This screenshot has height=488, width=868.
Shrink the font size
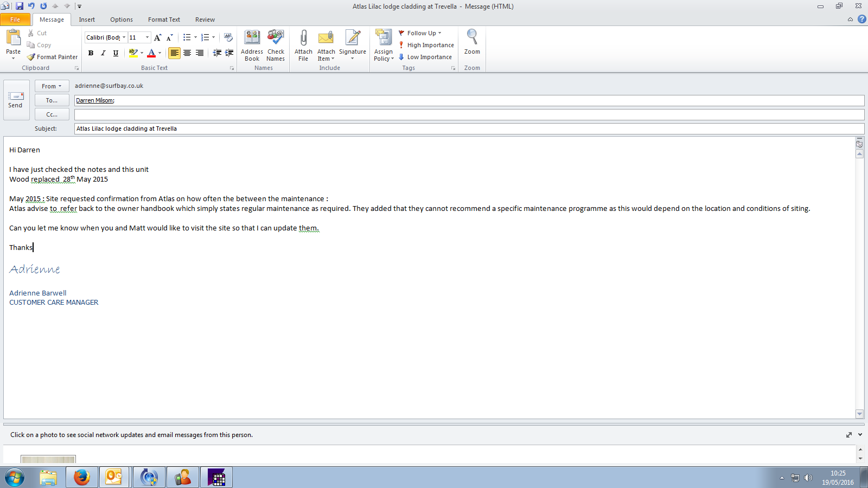pos(169,37)
